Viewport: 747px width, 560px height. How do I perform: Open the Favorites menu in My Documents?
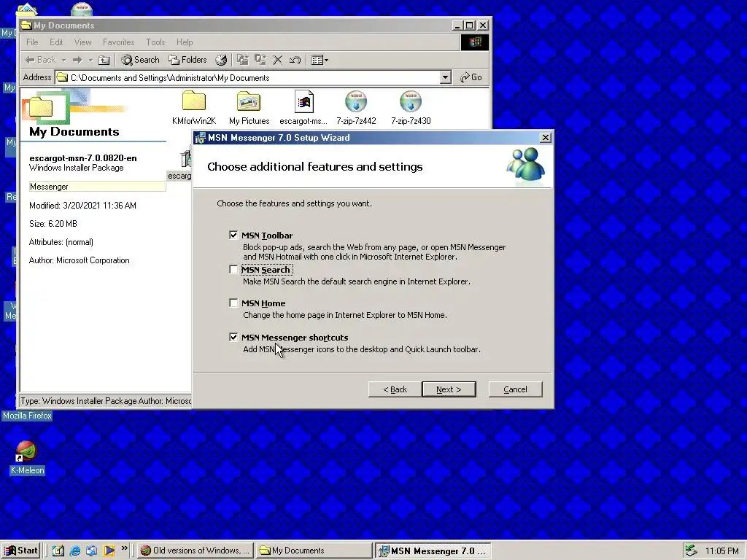(x=119, y=42)
